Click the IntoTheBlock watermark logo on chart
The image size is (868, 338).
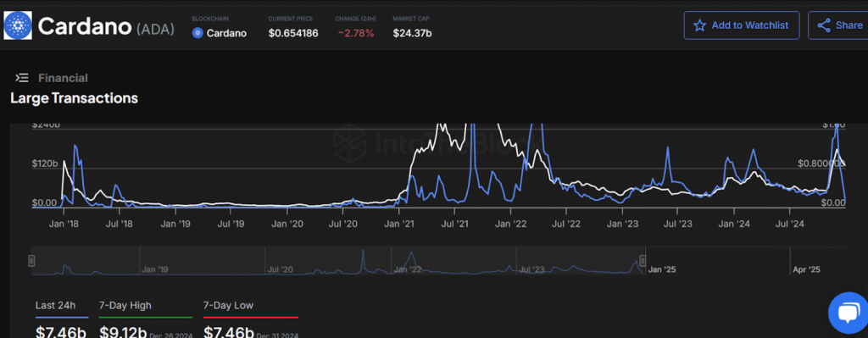pyautogui.click(x=349, y=141)
